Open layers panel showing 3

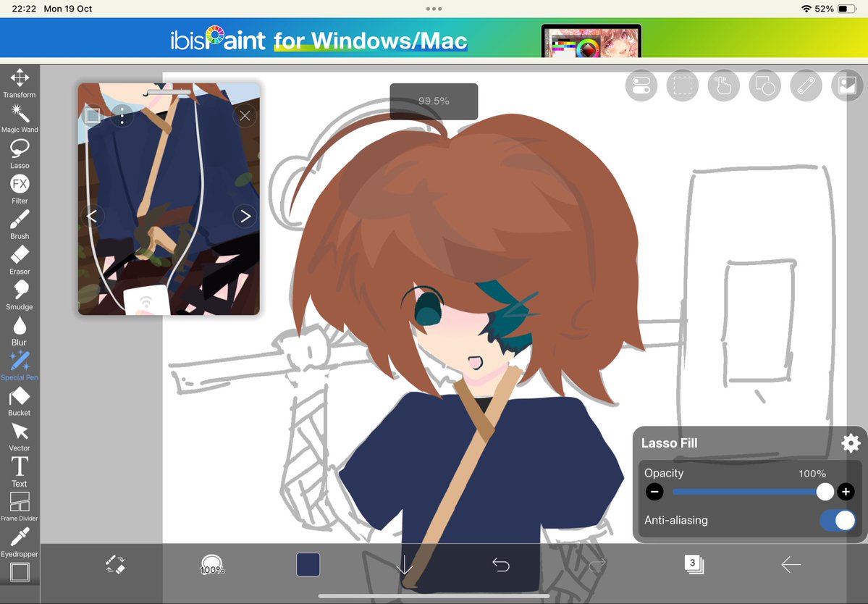(694, 564)
